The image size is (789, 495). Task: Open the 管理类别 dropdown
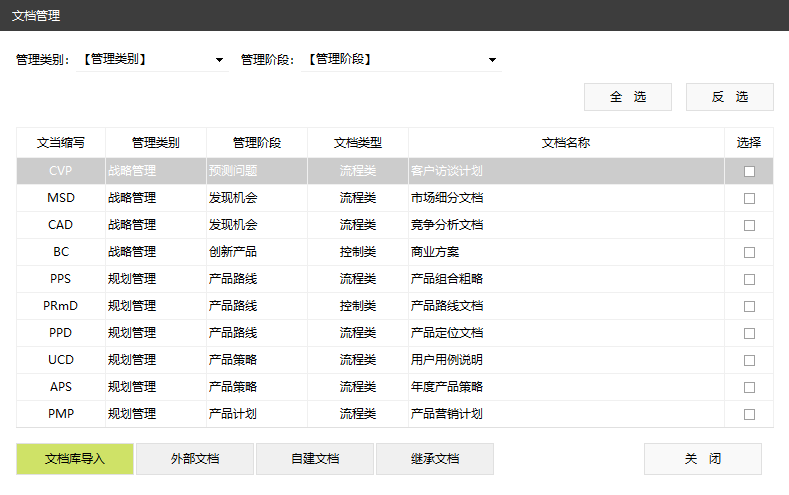coord(151,60)
